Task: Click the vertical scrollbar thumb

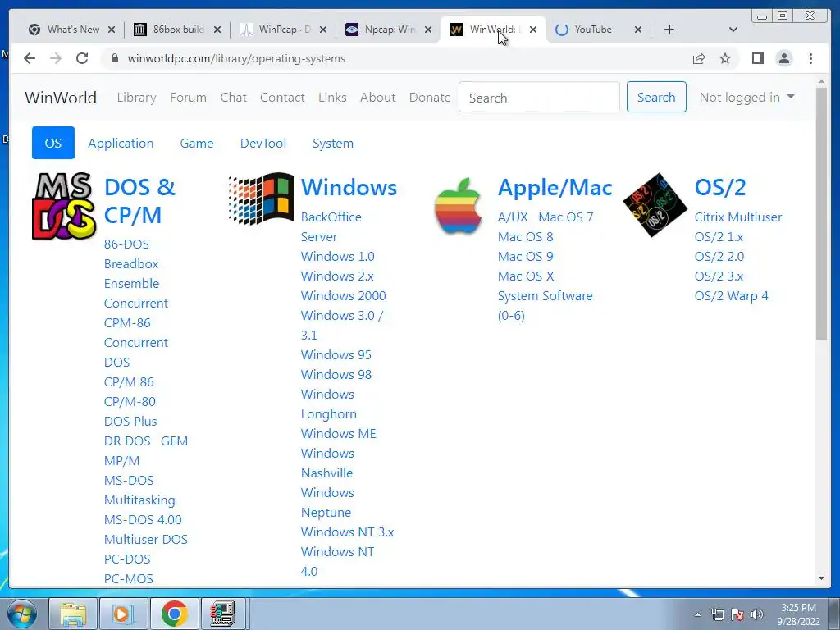Action: [x=821, y=213]
